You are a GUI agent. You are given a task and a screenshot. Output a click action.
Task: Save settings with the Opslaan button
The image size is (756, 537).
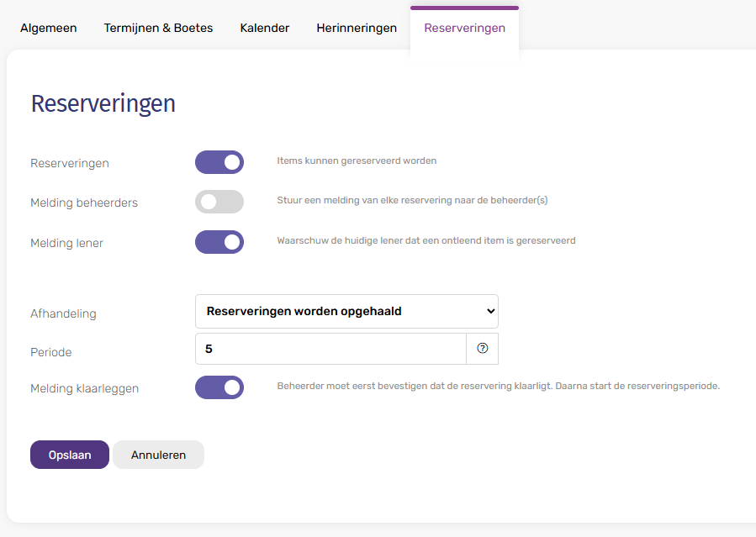coord(70,455)
